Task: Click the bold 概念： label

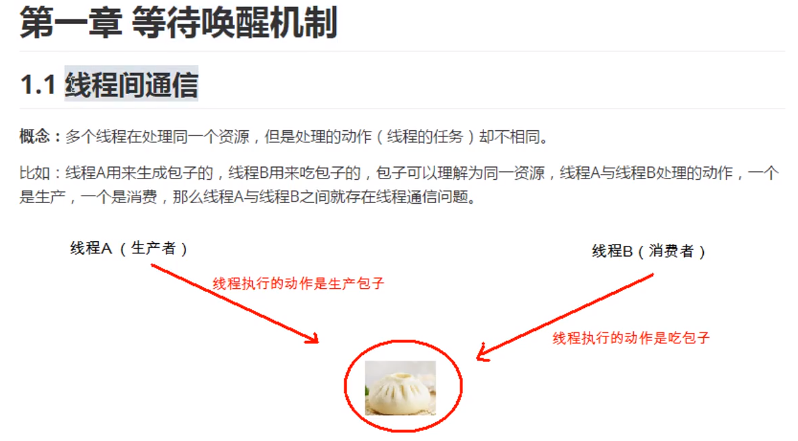Action: (x=40, y=137)
